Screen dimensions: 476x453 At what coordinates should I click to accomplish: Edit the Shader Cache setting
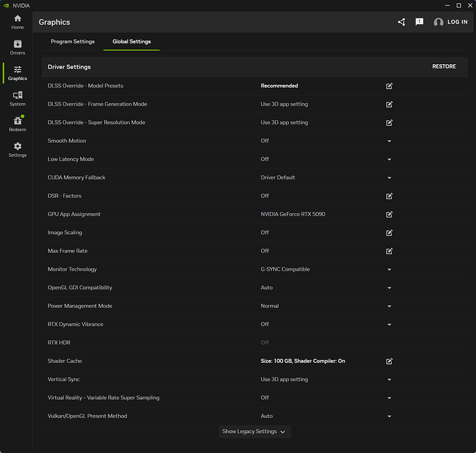click(389, 361)
